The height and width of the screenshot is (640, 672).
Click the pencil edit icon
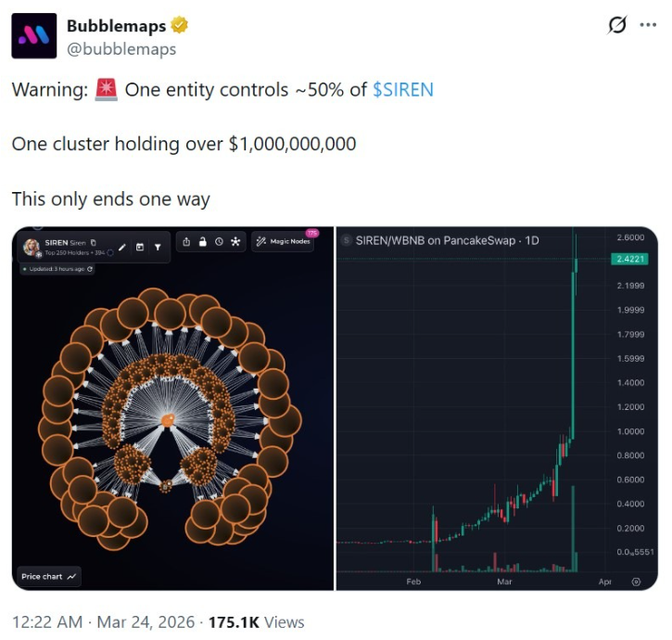click(x=122, y=247)
